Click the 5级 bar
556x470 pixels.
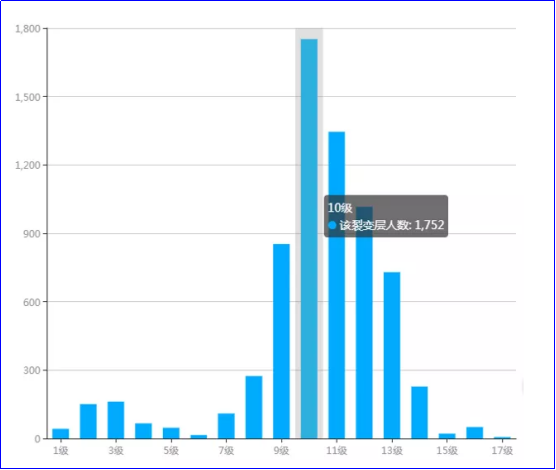coord(171,433)
